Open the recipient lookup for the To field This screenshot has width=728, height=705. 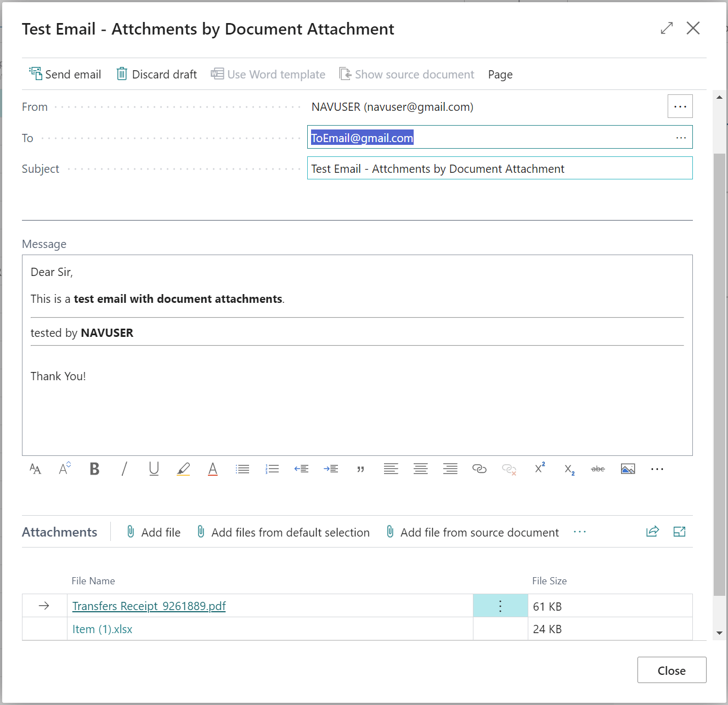681,138
